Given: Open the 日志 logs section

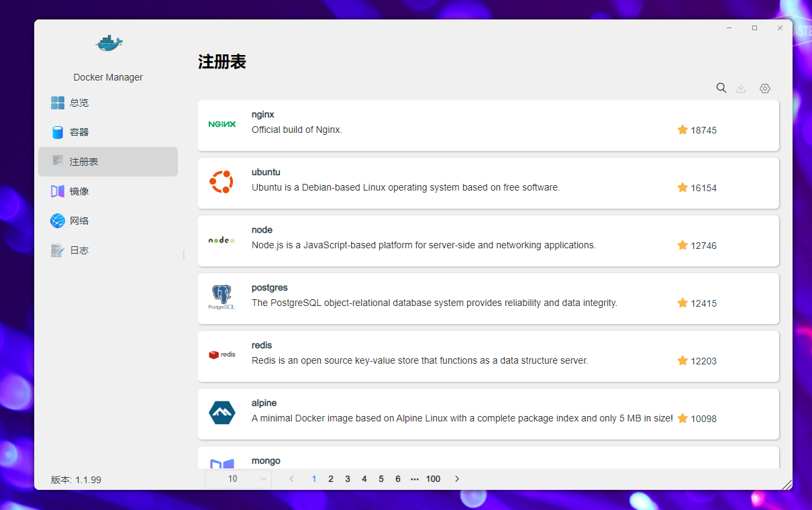Looking at the screenshot, I should pos(108,250).
